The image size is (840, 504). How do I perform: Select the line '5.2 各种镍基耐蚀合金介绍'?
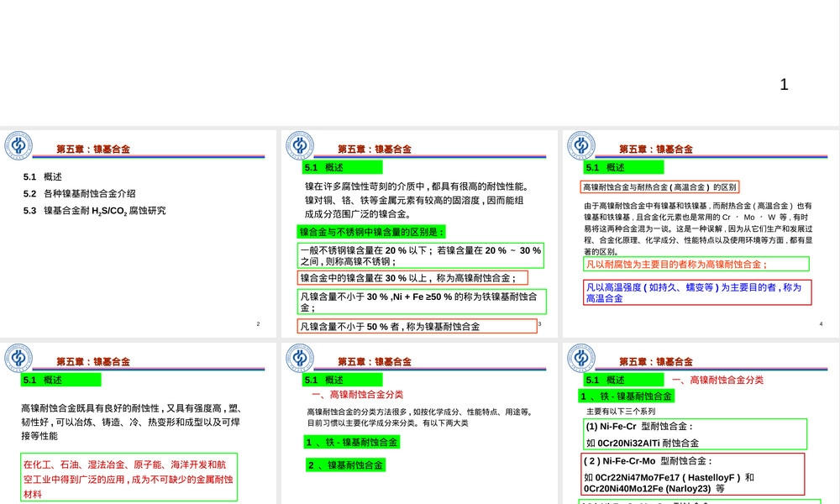tap(79, 194)
